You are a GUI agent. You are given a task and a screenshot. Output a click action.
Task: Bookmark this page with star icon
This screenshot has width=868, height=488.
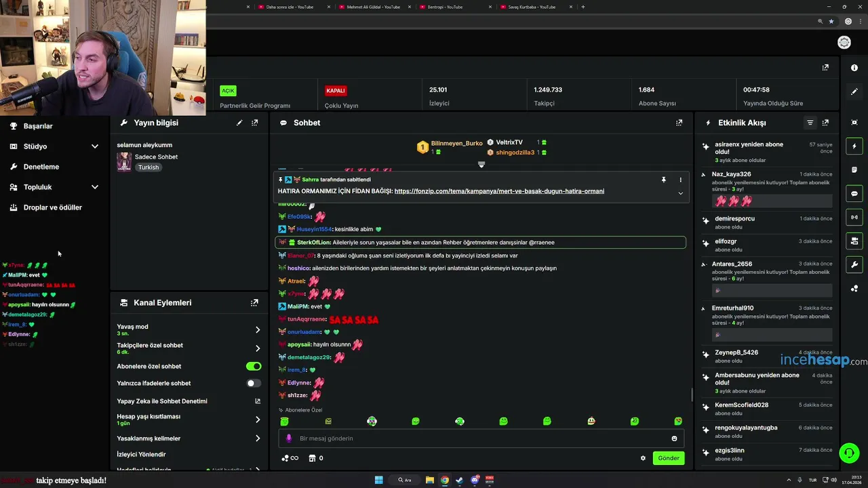pyautogui.click(x=831, y=21)
